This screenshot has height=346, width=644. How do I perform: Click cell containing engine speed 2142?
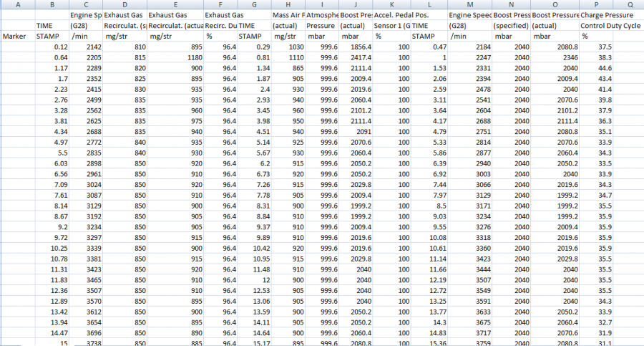(x=86, y=47)
